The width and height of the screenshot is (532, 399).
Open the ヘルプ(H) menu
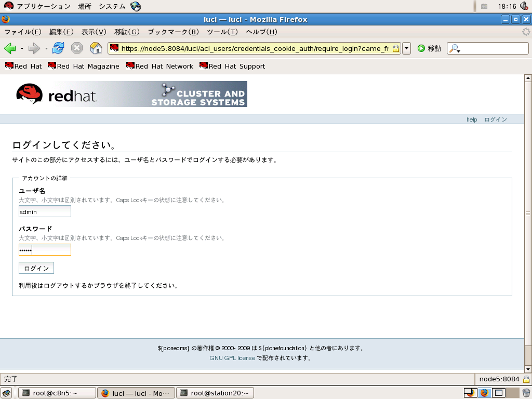point(262,32)
